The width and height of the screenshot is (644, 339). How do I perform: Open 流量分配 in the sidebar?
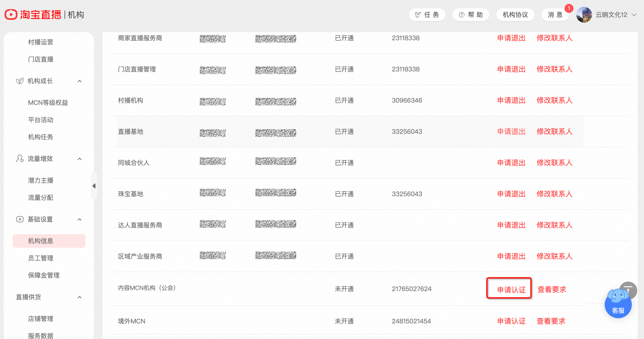click(x=40, y=198)
